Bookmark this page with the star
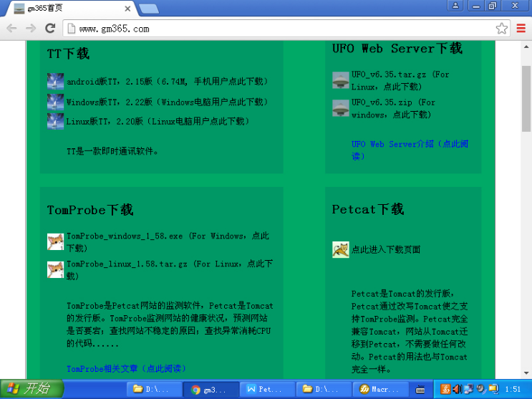The image size is (532, 399). click(501, 29)
